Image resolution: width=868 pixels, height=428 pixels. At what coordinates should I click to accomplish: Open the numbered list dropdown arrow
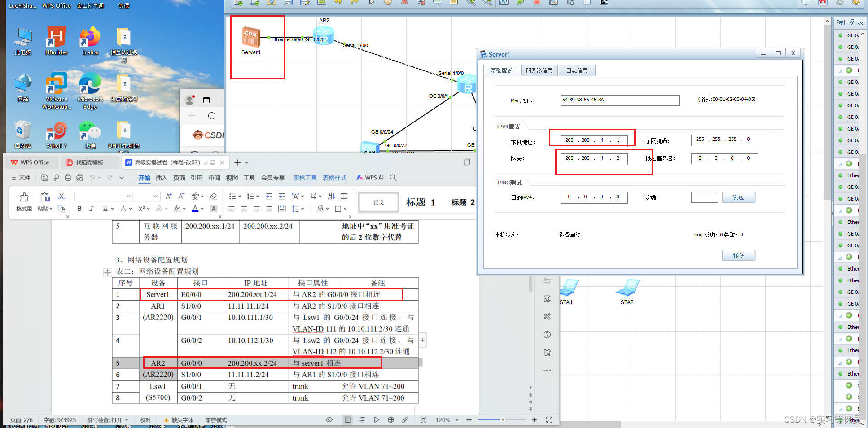(258, 196)
